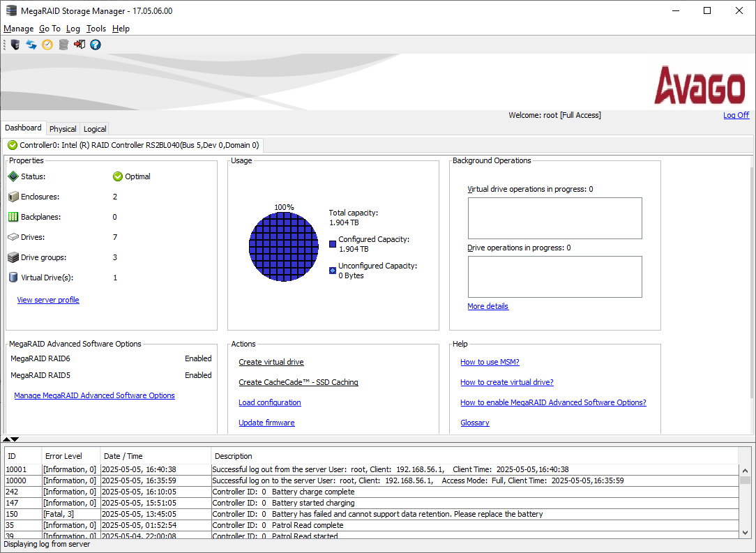
Task: Click the orange clock toolbar icon
Action: pyautogui.click(x=47, y=45)
